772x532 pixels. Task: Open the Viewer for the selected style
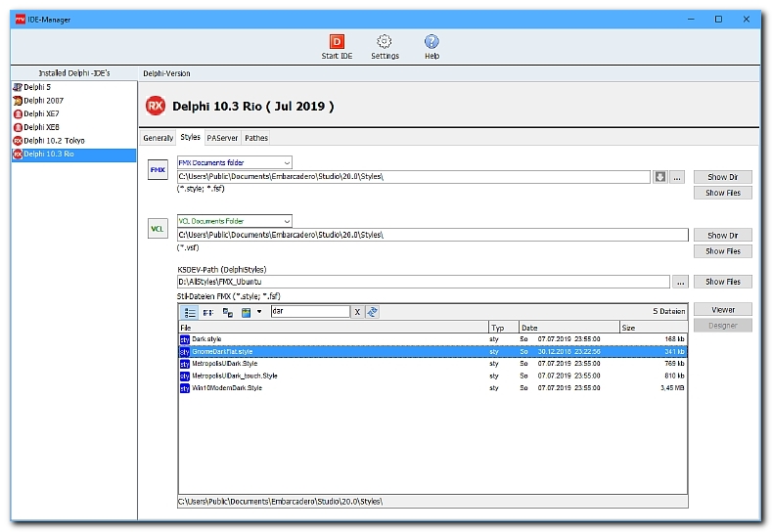[x=723, y=310]
